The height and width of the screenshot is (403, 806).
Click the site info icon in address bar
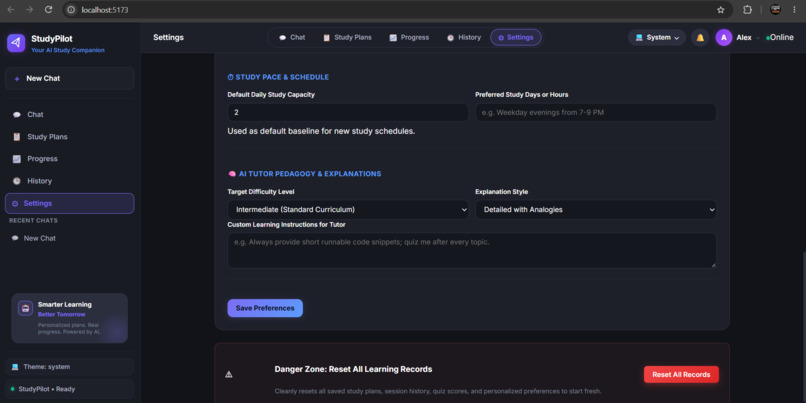tap(71, 10)
